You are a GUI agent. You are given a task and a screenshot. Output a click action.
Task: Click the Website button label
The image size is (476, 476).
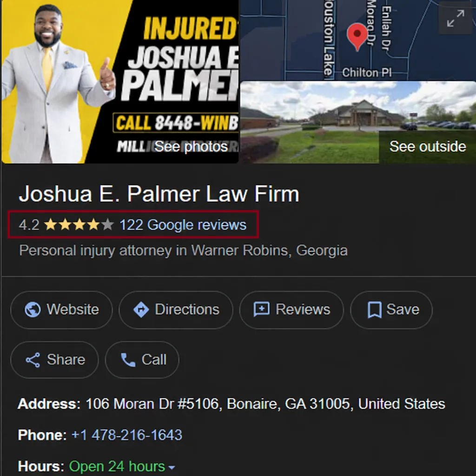(x=73, y=310)
